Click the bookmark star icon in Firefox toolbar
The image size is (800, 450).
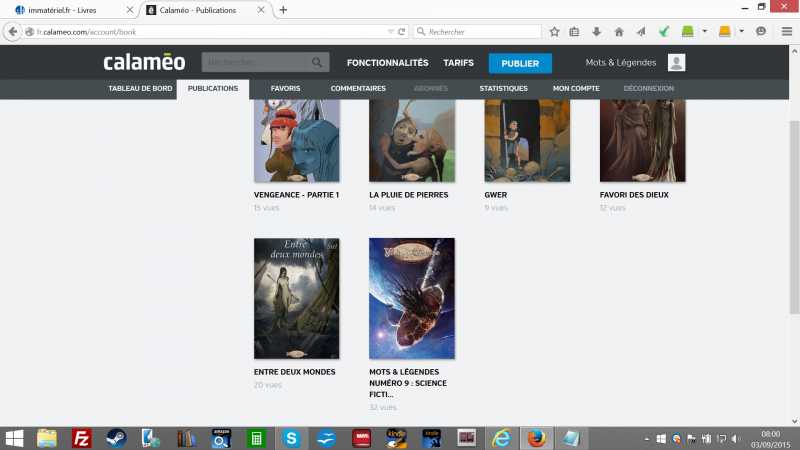(x=554, y=31)
